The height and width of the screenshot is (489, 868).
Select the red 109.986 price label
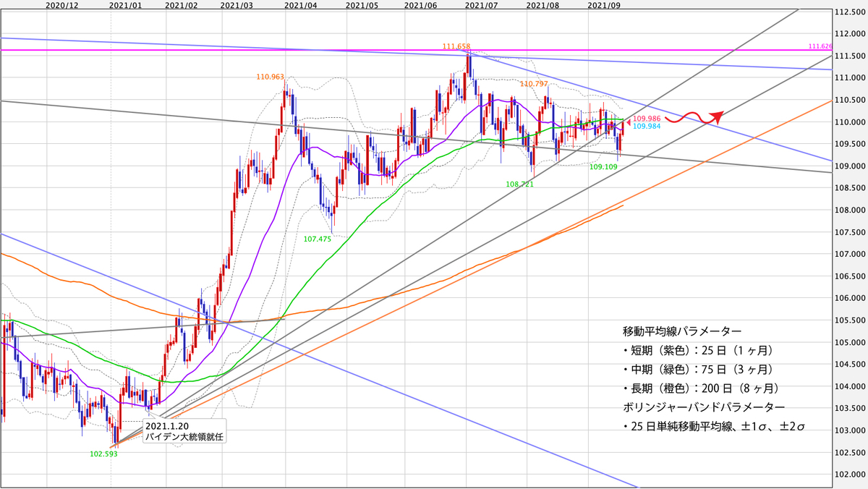[647, 118]
